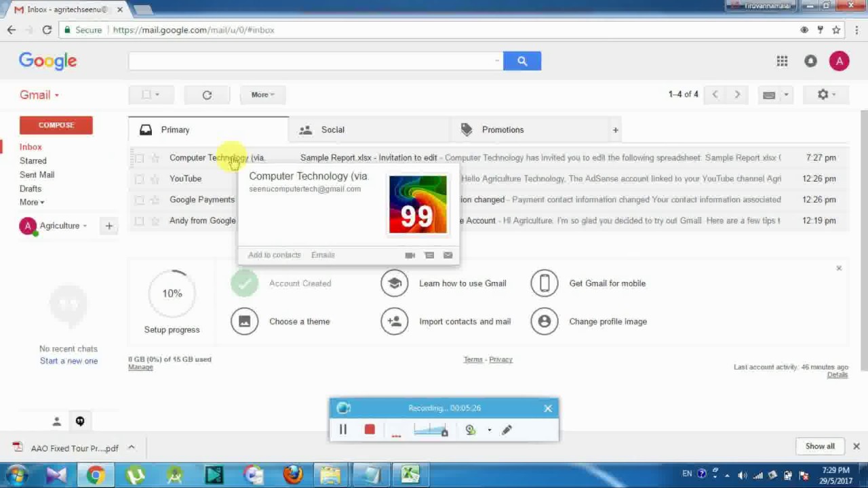Open the Windows Start menu
Image resolution: width=868 pixels, height=488 pixels.
tap(16, 475)
